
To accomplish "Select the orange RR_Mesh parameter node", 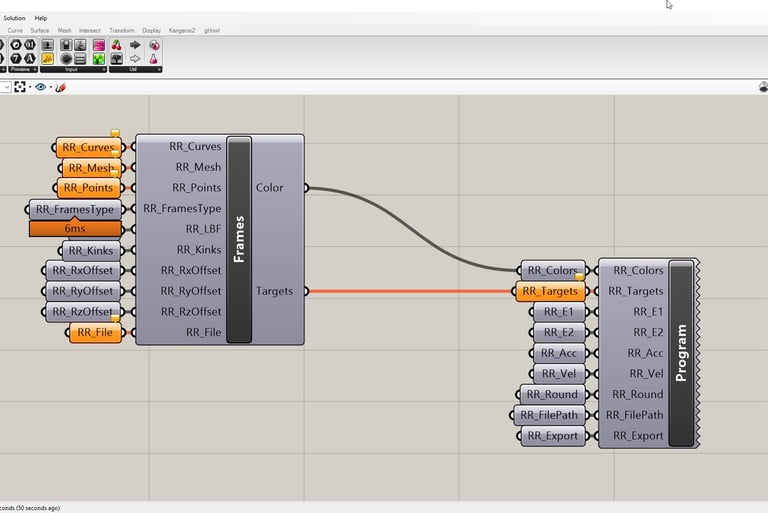I will click(91, 168).
